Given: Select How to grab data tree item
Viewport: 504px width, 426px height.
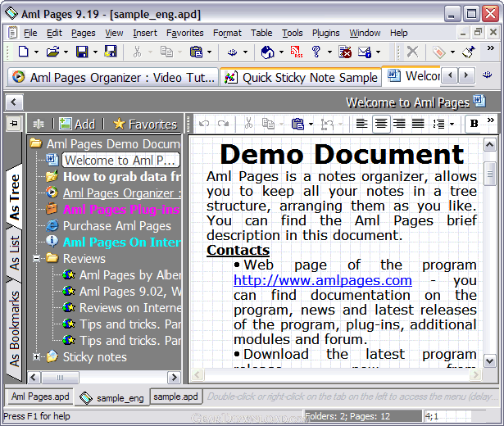Looking at the screenshot, I should (x=122, y=177).
